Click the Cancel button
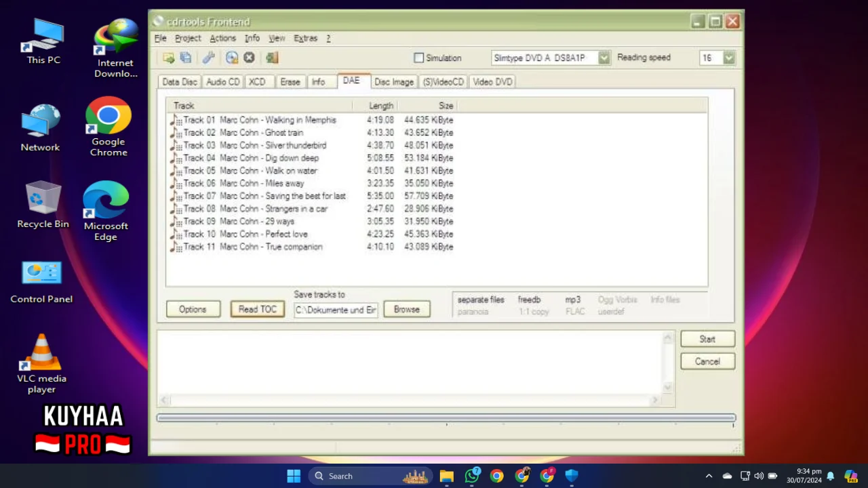868x488 pixels. (x=707, y=361)
